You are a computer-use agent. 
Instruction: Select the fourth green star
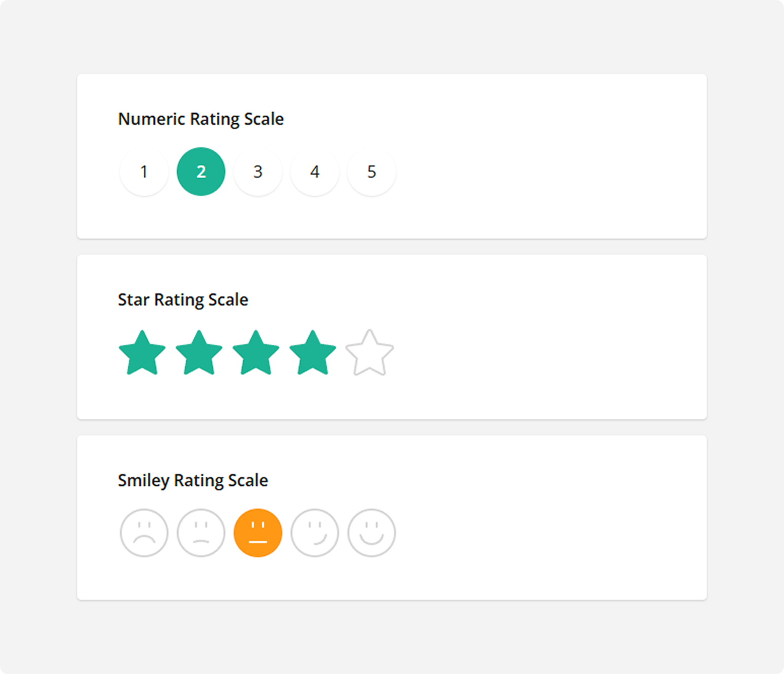(x=313, y=353)
